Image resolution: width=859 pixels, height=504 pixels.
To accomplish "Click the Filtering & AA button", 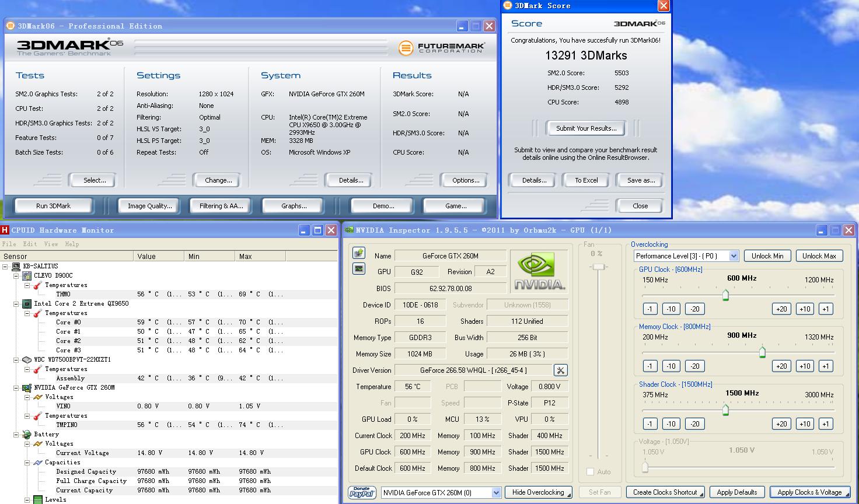I will point(221,205).
